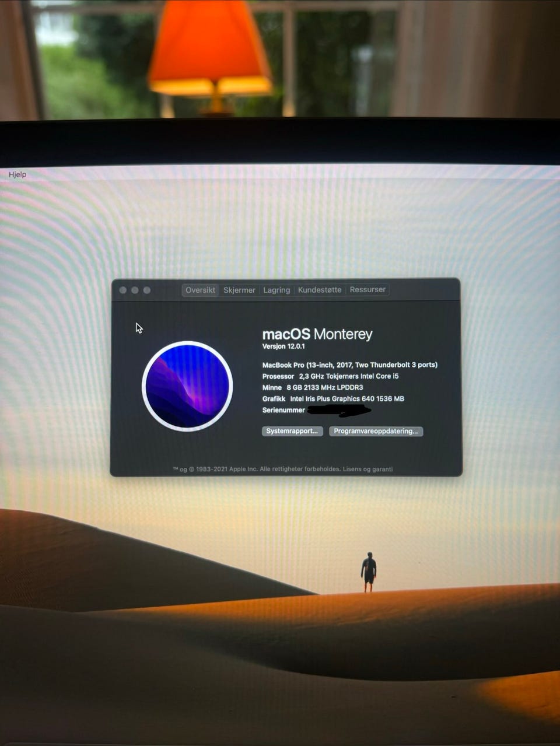This screenshot has width=560, height=746.
Task: Open the Lagring tab
Action: [x=276, y=290]
